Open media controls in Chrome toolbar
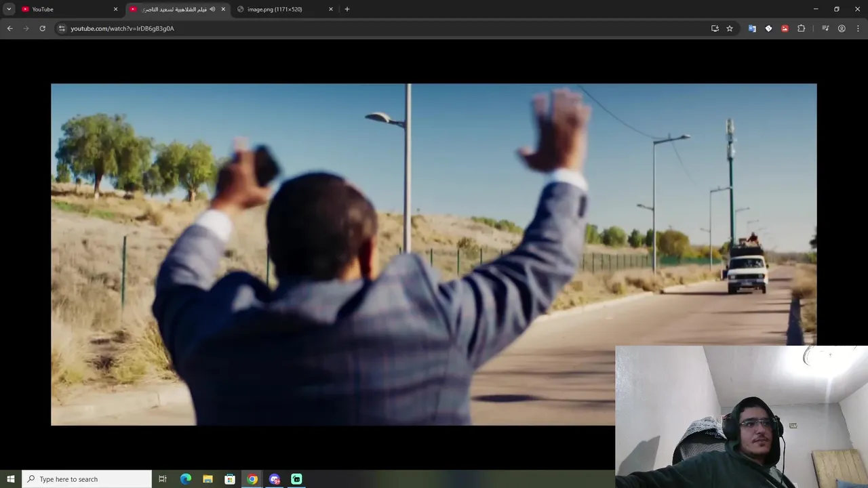This screenshot has height=488, width=868. click(x=825, y=28)
